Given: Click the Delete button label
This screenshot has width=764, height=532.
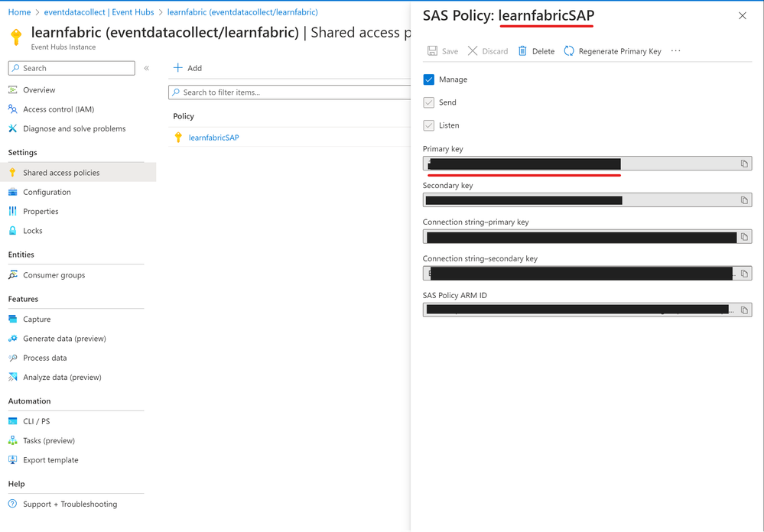Looking at the screenshot, I should pyautogui.click(x=543, y=51).
